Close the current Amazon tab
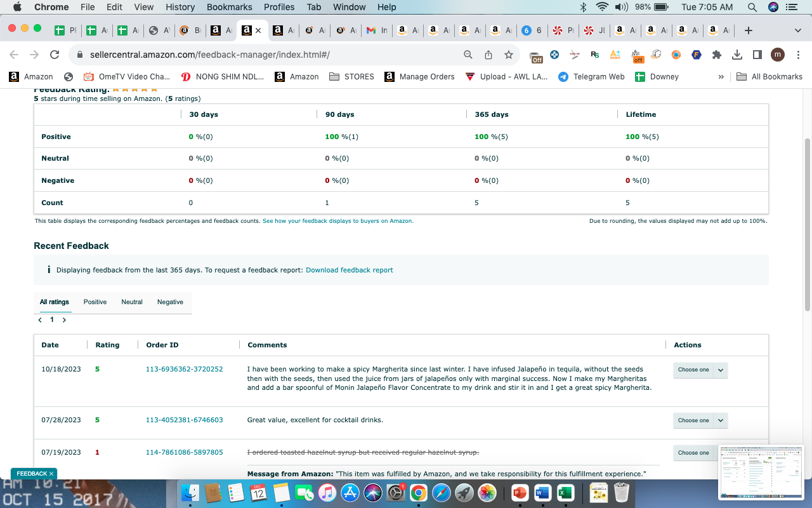 [x=258, y=30]
